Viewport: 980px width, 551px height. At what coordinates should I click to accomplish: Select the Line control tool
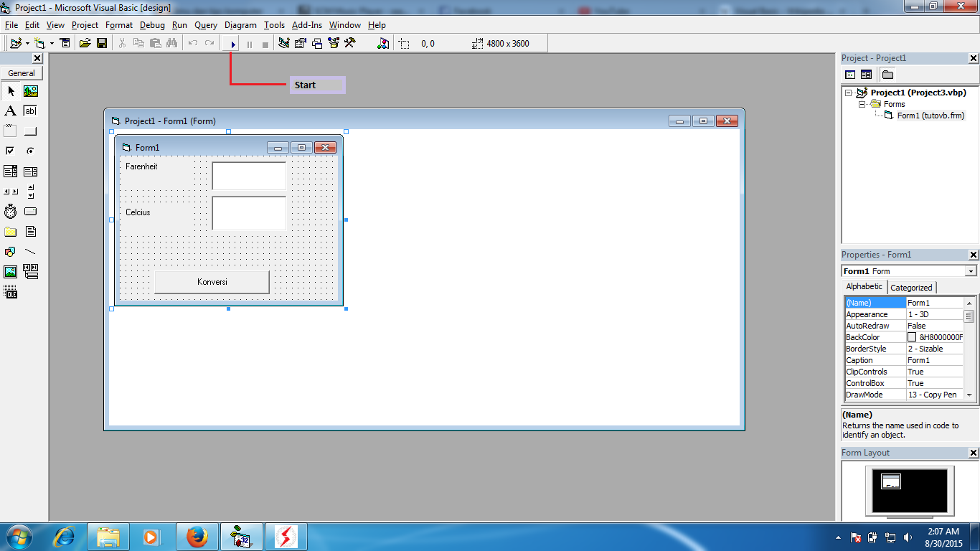[x=30, y=252]
